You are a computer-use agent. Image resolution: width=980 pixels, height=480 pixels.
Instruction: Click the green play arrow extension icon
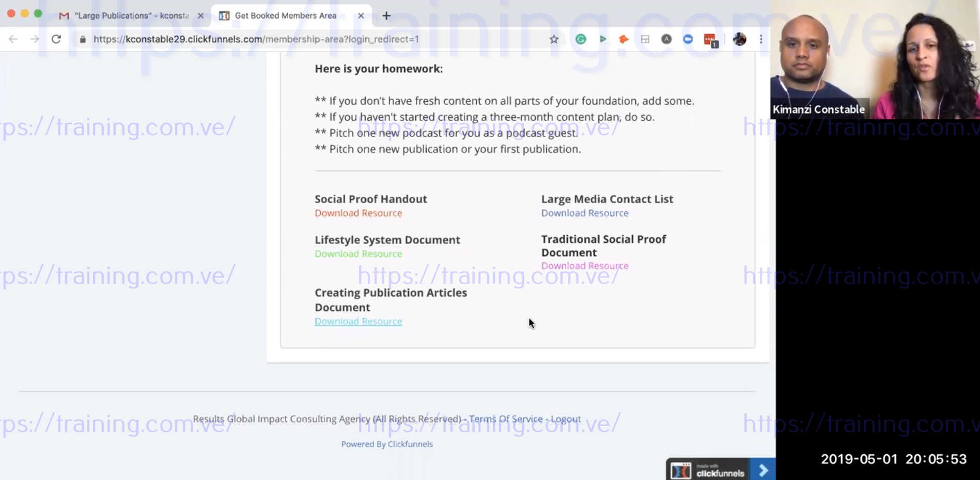coord(602,39)
